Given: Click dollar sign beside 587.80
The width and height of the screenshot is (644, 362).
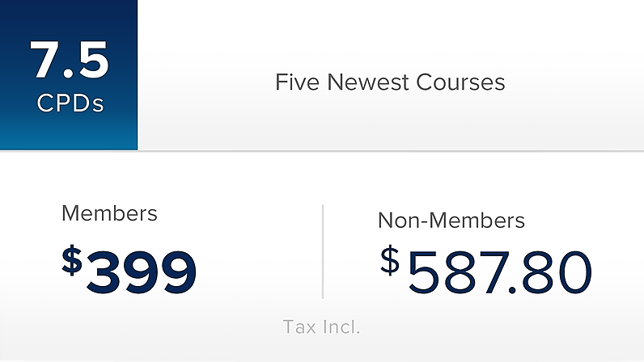Looking at the screenshot, I should (x=390, y=260).
